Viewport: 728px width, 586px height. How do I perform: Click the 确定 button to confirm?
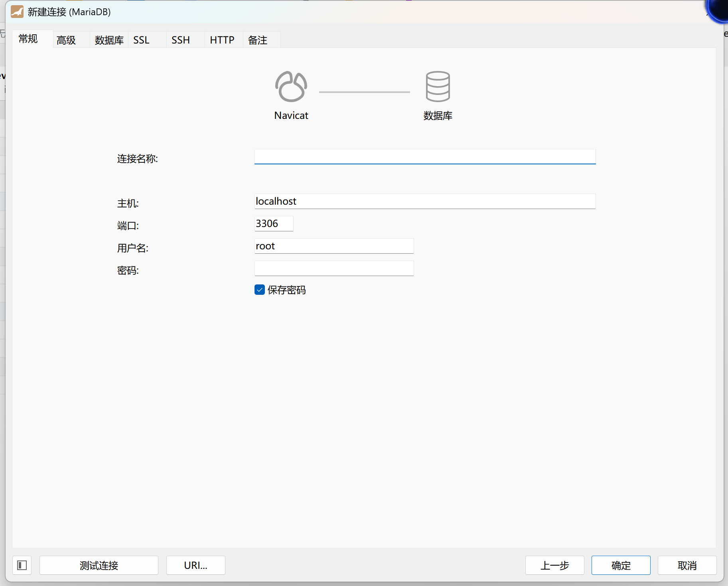point(621,565)
